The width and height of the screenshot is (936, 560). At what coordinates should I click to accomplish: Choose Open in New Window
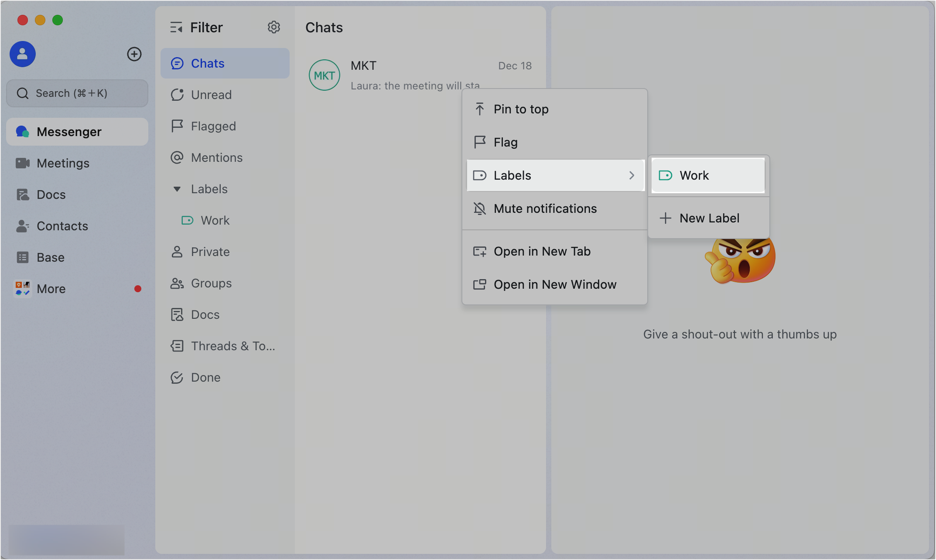[x=555, y=284]
